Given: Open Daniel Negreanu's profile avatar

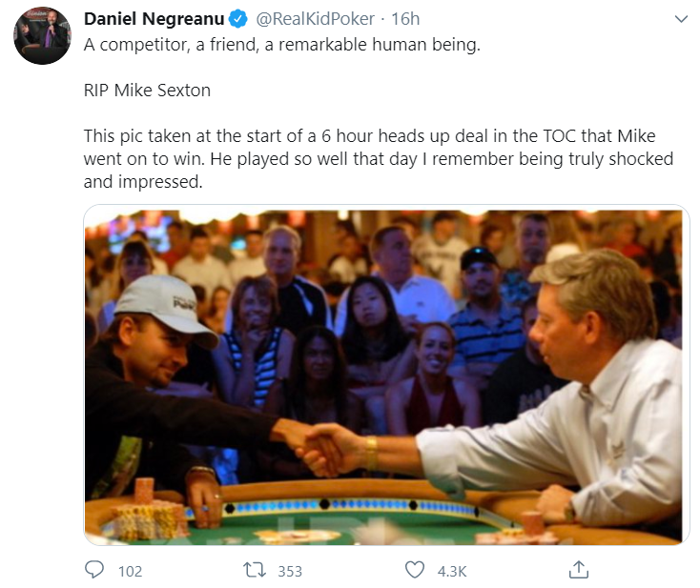Looking at the screenshot, I should point(42,35).
